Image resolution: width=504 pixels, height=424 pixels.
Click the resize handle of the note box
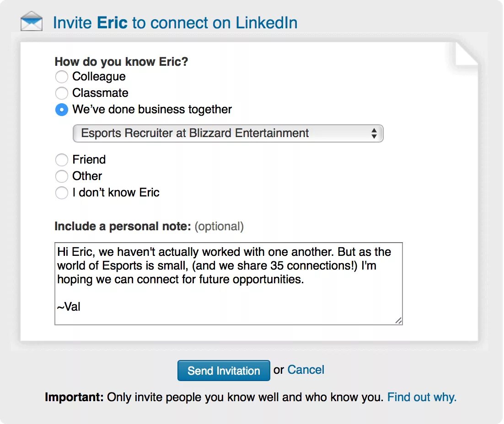click(398, 321)
